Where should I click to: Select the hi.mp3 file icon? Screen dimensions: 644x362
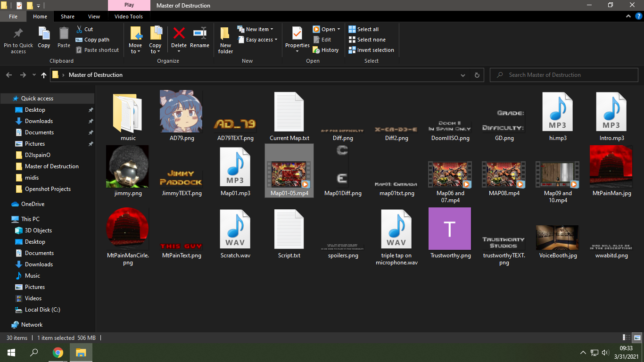click(x=557, y=112)
